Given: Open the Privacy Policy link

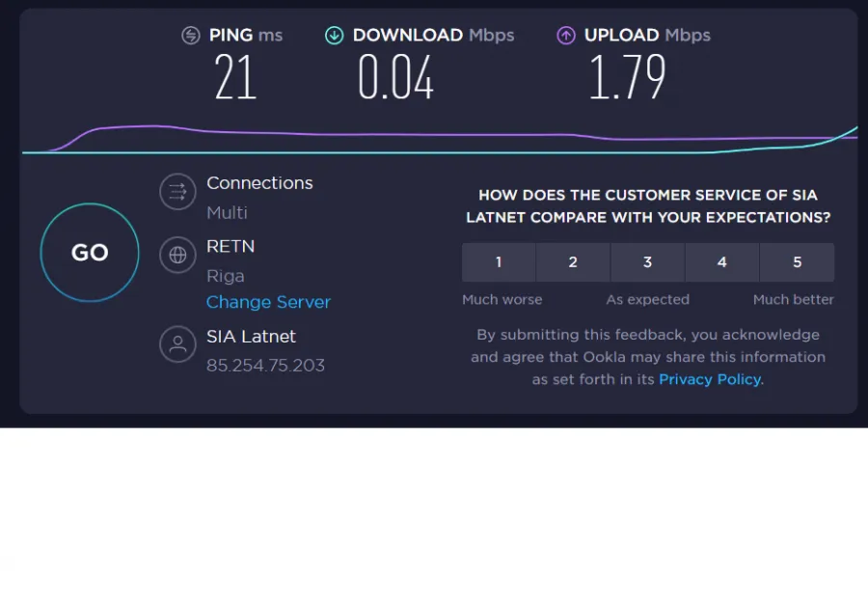Looking at the screenshot, I should (x=710, y=379).
